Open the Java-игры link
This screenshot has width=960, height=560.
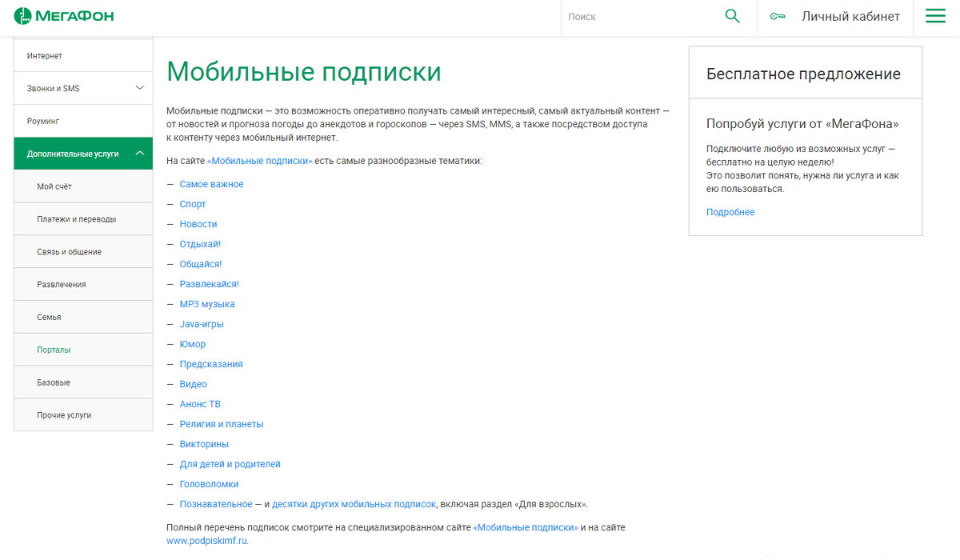tap(202, 324)
